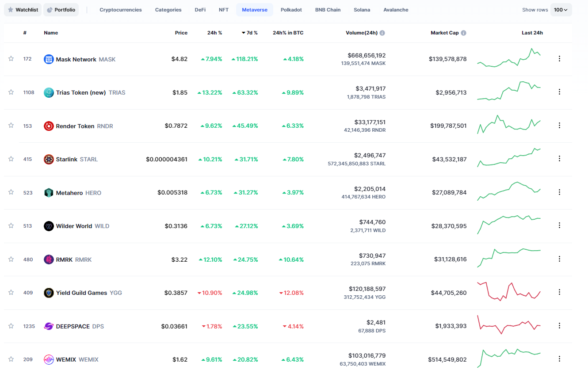Toggle the watchlist star for RMRK
The width and height of the screenshot is (588, 370).
[x=11, y=259]
